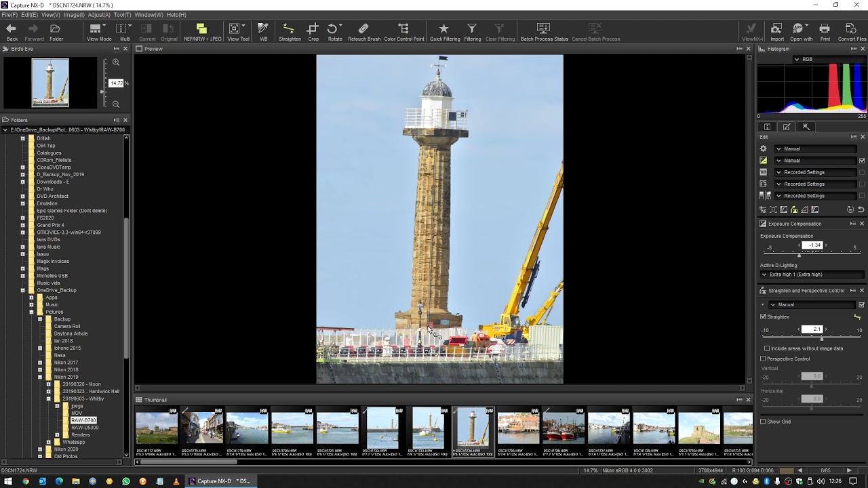Switch to the Edit pencil tab
Viewport: 868px width, 488px height.
click(787, 127)
